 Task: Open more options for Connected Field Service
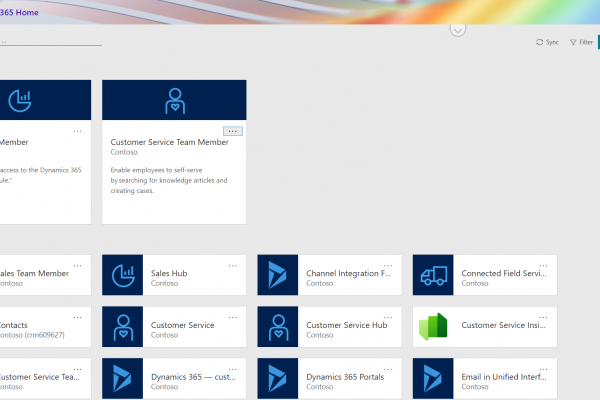pos(543,266)
